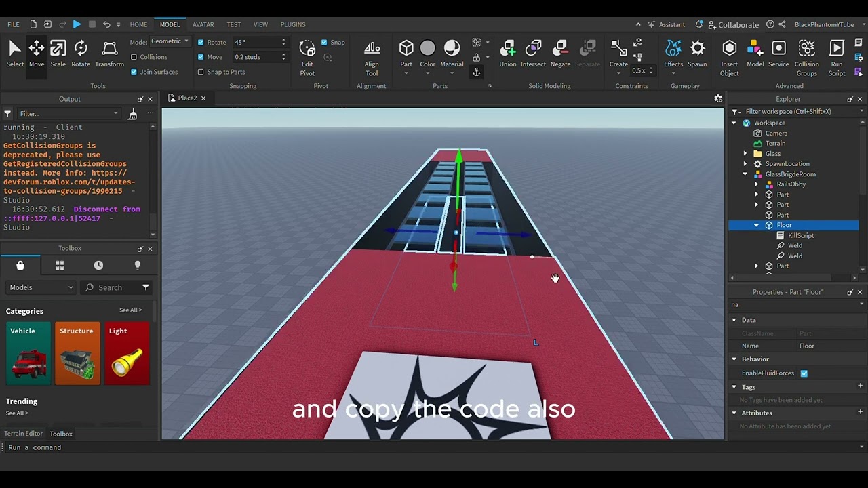Image resolution: width=868 pixels, height=488 pixels.
Task: Click See All next to Categories
Action: (x=131, y=310)
